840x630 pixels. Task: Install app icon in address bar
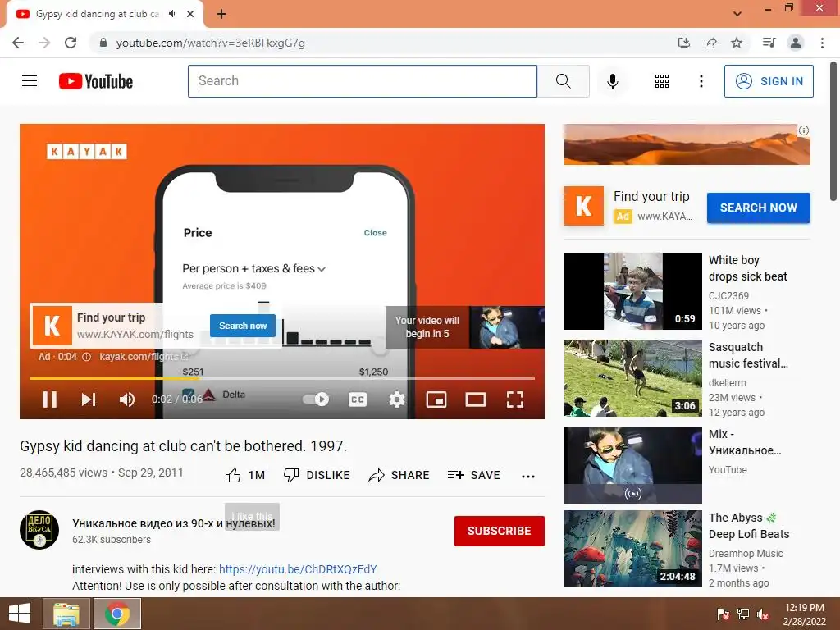tap(683, 43)
